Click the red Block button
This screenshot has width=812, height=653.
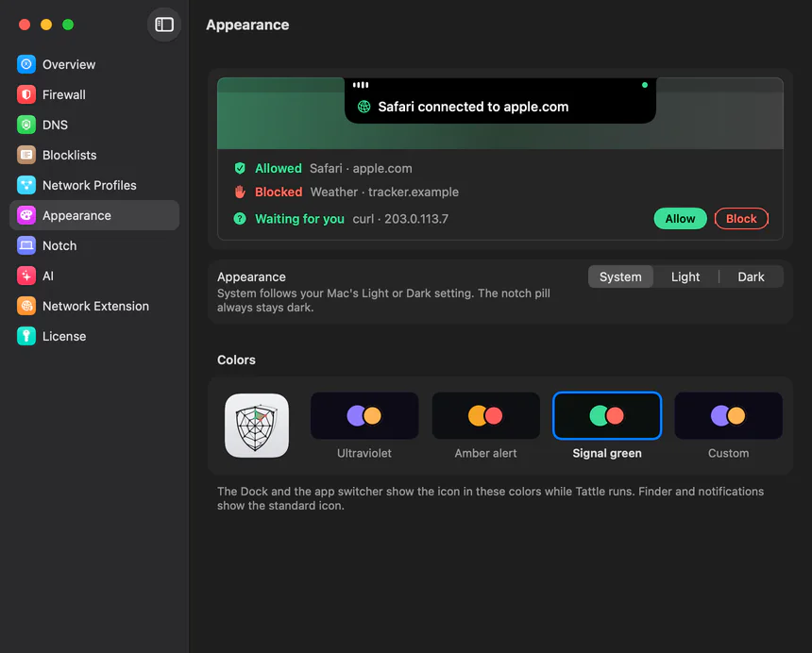741,218
